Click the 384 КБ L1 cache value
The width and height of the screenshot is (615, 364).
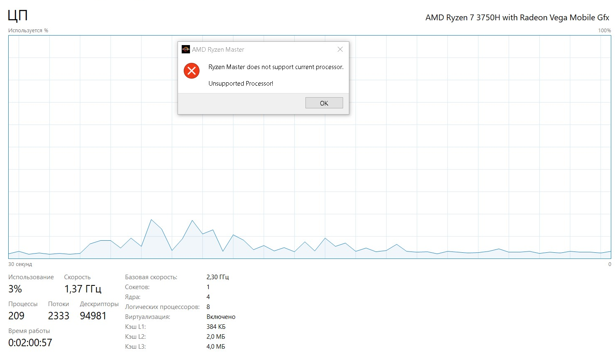click(216, 327)
